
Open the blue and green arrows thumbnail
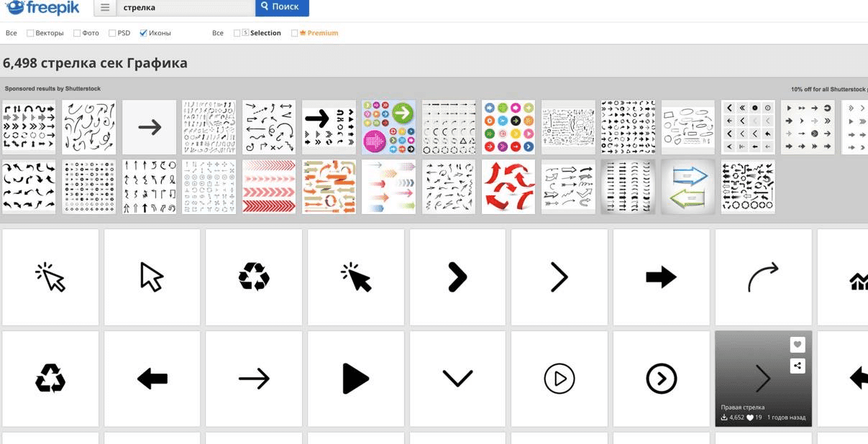pyautogui.click(x=688, y=186)
